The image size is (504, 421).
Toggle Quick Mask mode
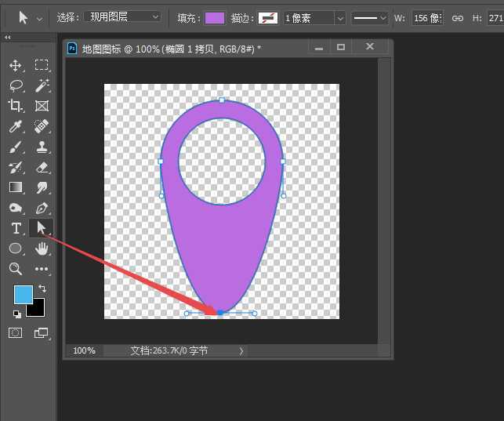(16, 333)
